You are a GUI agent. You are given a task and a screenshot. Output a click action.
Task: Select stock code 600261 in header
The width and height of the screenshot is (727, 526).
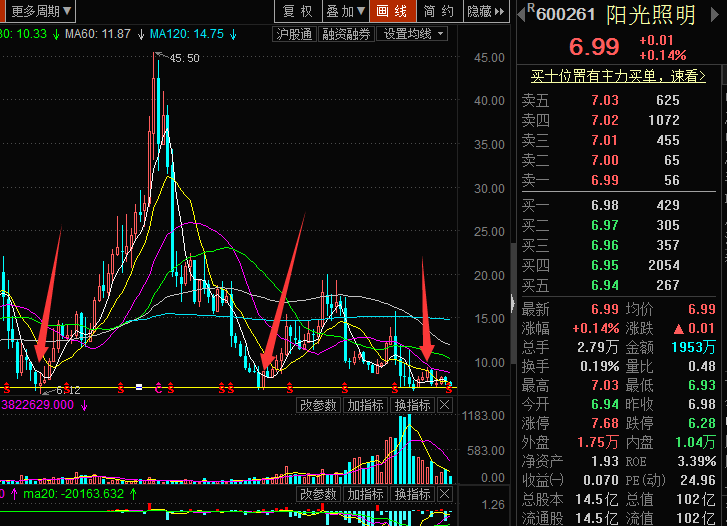(x=566, y=14)
